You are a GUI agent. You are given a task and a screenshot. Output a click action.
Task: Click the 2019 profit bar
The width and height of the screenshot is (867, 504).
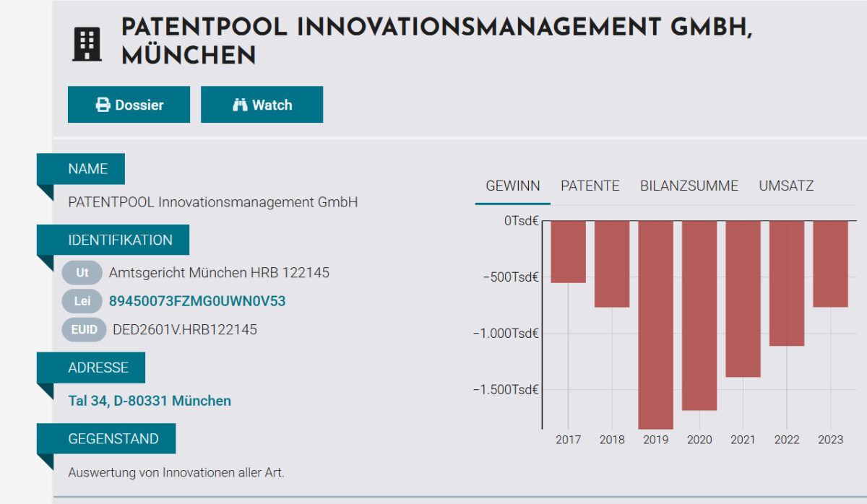655,323
